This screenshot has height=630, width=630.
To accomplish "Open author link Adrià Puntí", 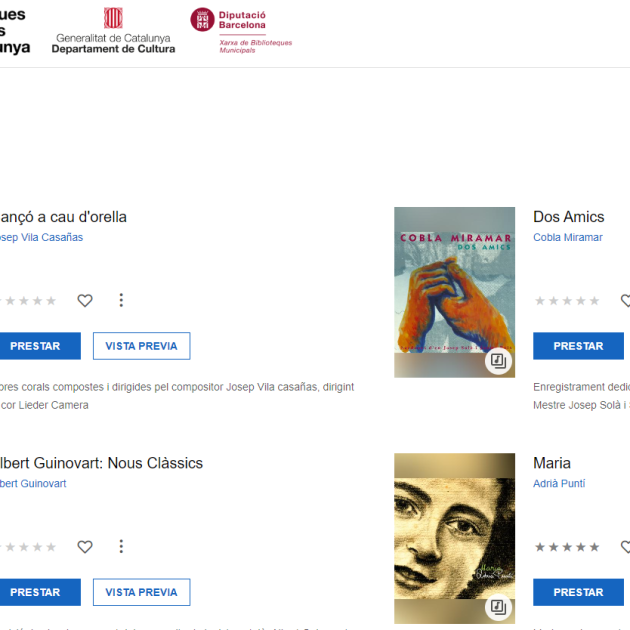I will click(x=559, y=483).
